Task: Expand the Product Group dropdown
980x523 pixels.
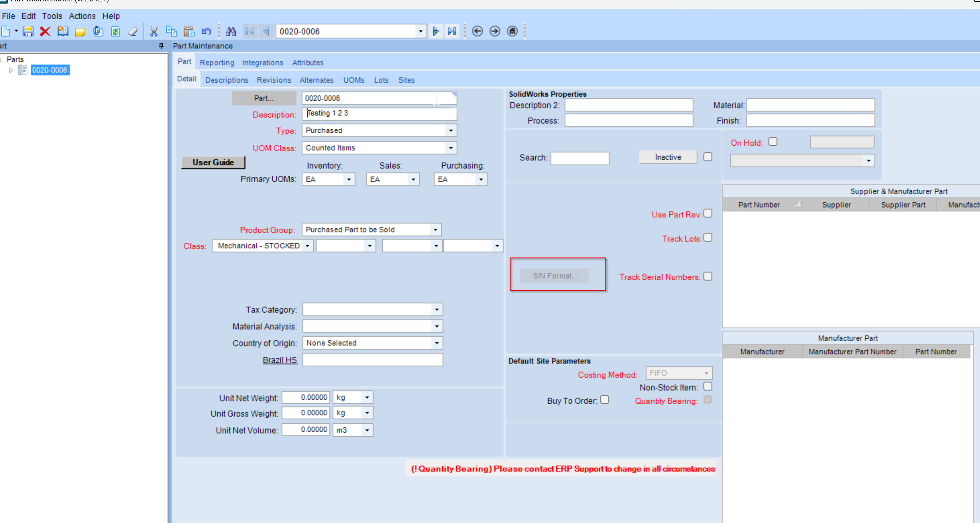Action: [x=435, y=230]
